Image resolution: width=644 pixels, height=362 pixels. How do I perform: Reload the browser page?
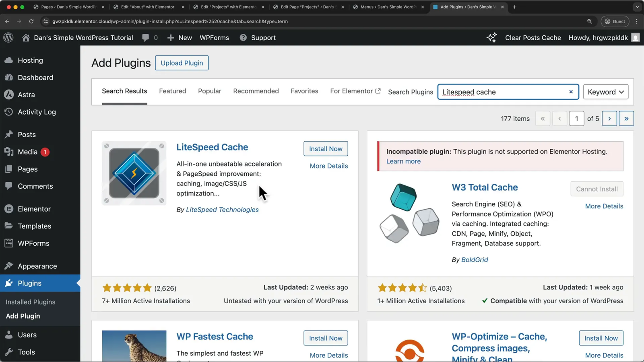(x=31, y=21)
